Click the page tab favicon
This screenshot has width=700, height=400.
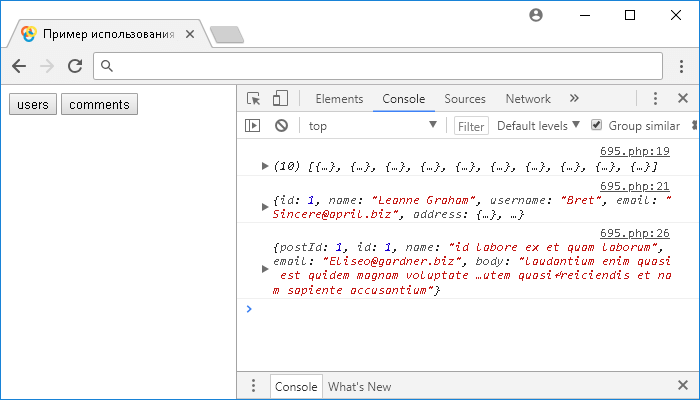tap(29, 34)
